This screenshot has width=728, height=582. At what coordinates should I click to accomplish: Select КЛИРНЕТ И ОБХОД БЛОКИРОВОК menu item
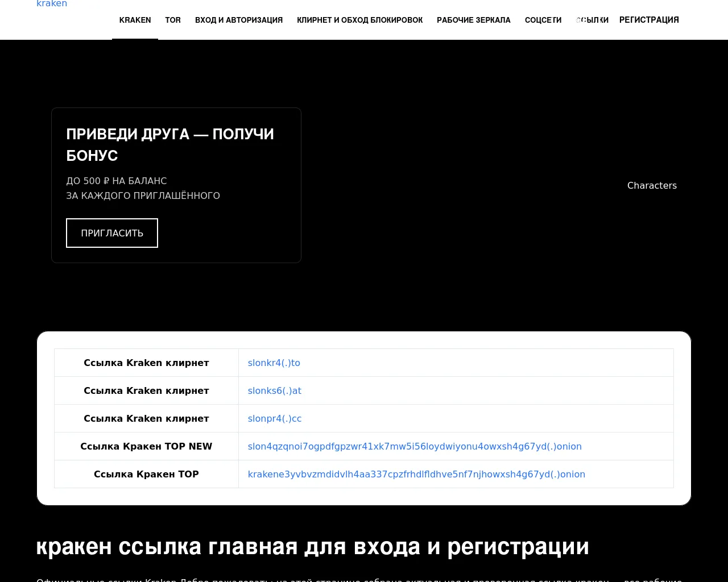tap(359, 20)
